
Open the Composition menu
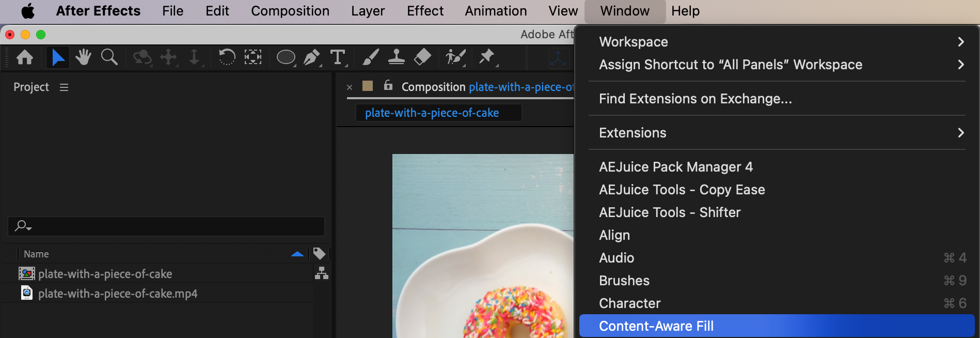[x=290, y=11]
